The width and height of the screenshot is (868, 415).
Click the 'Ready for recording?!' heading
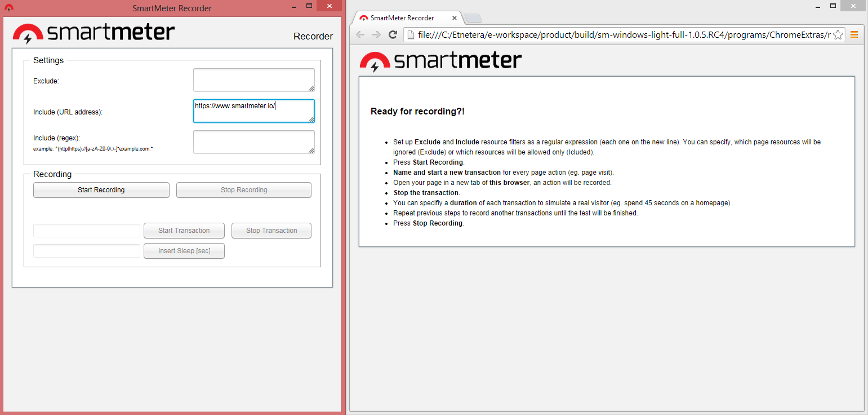[x=417, y=112]
